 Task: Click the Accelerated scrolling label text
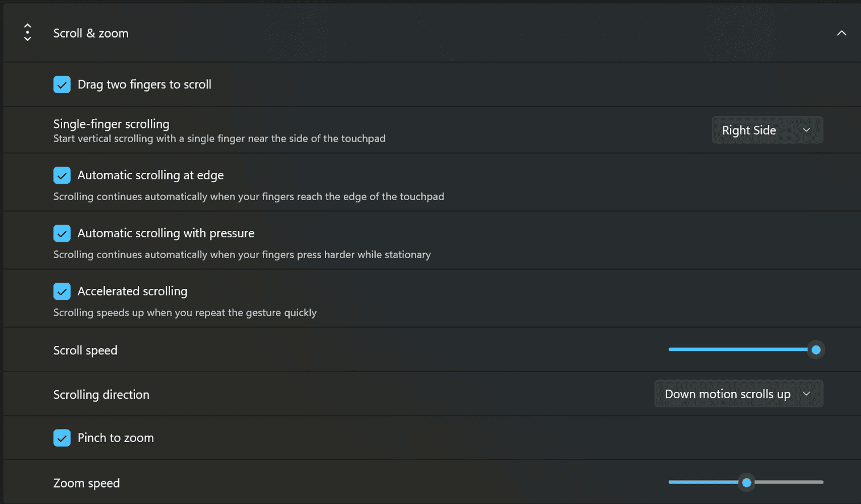tap(133, 291)
